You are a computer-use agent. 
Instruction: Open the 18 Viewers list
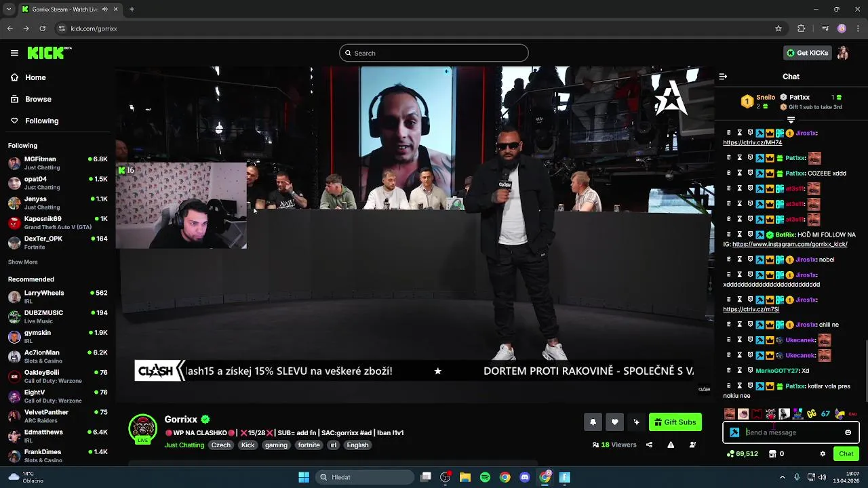(614, 445)
